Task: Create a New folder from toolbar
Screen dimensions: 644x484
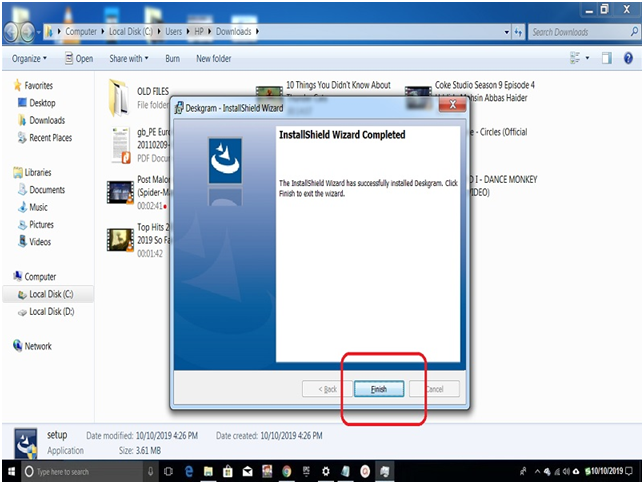Action: pyautogui.click(x=214, y=59)
